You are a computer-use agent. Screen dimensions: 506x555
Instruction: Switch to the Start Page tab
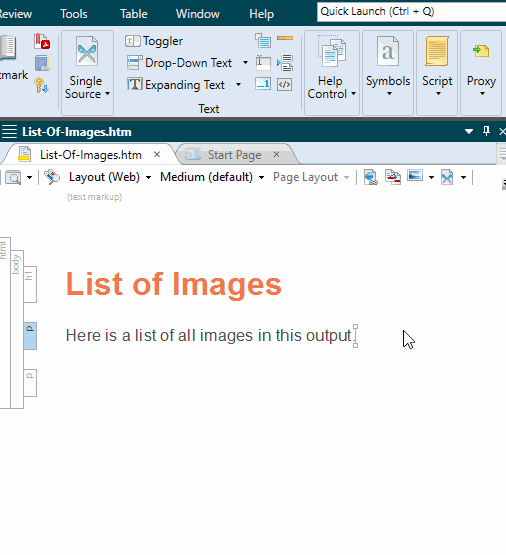pos(235,155)
